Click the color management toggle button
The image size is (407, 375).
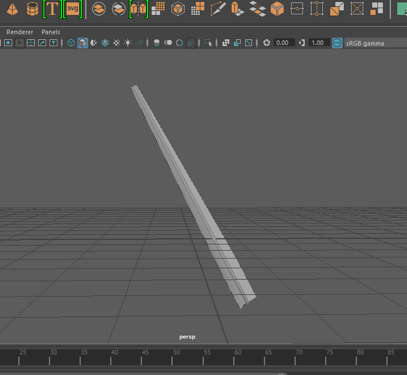point(337,43)
